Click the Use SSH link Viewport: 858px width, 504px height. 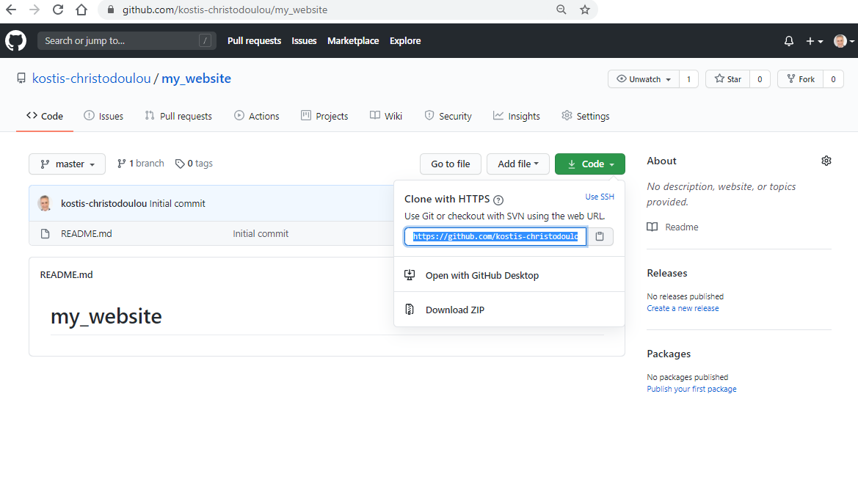[x=600, y=197]
